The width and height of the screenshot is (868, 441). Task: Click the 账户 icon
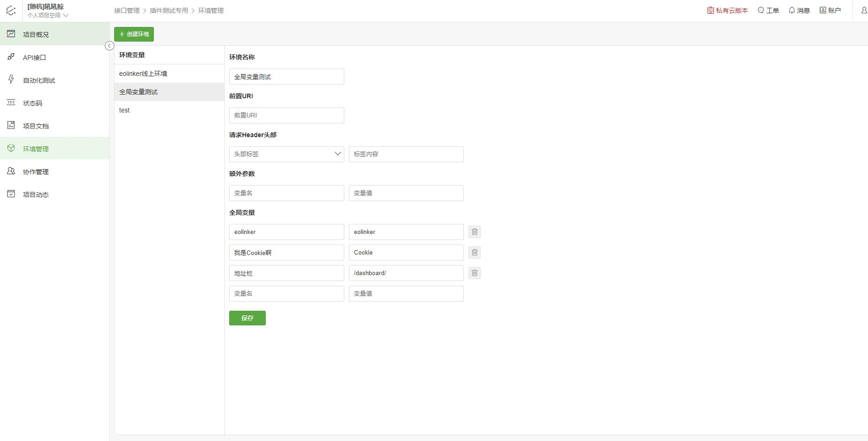(x=823, y=10)
